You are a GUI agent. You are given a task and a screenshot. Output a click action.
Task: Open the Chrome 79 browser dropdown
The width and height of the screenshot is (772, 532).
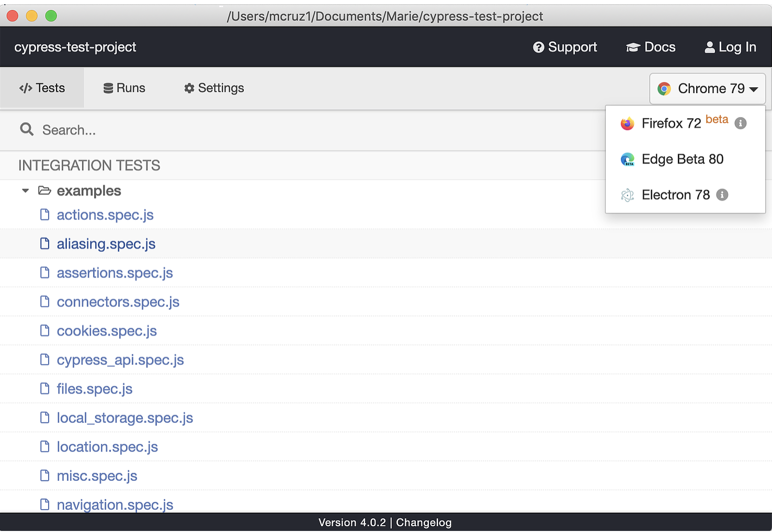(x=708, y=89)
